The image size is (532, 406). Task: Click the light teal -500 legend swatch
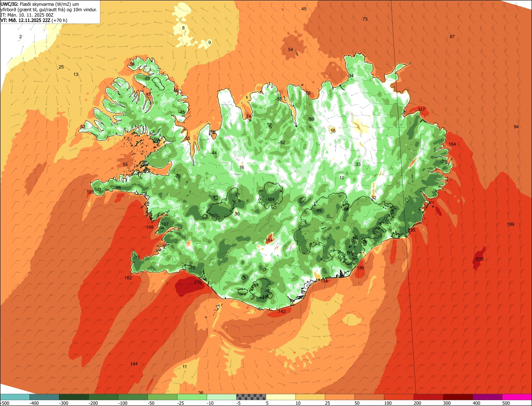pos(15,397)
